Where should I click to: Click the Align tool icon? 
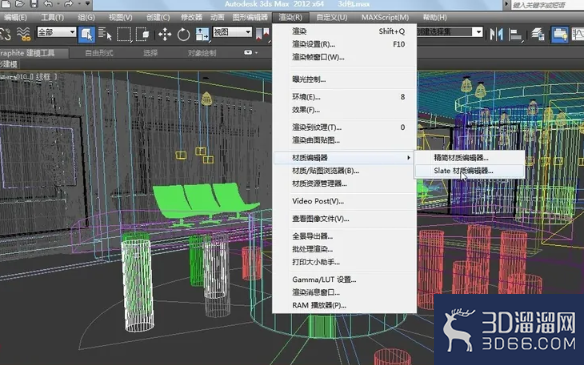516,34
